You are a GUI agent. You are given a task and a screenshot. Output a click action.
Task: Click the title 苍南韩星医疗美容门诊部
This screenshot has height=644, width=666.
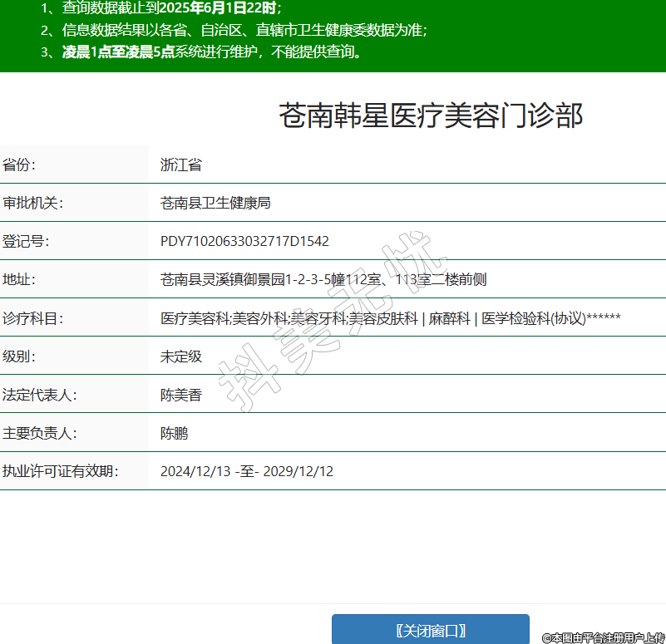click(430, 116)
